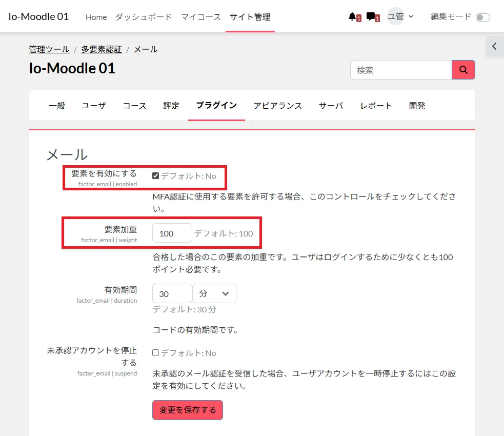The width and height of the screenshot is (504, 436).
Task: Switch to the サーバ tab
Action: pyautogui.click(x=331, y=106)
